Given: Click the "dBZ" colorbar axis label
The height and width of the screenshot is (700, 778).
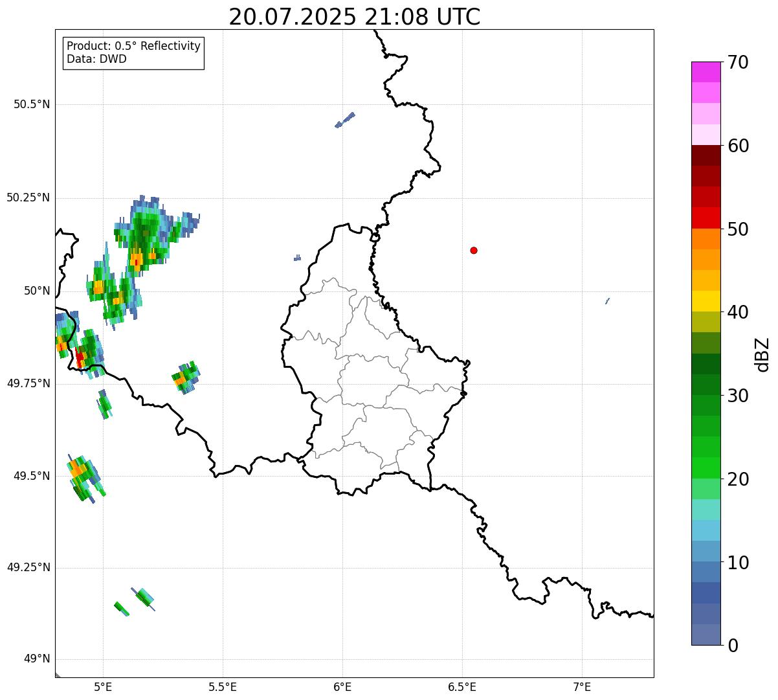Looking at the screenshot, I should 763,354.
